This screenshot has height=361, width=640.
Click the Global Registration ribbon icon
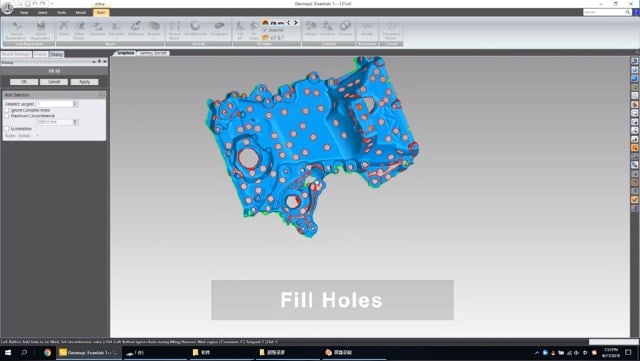(41, 30)
